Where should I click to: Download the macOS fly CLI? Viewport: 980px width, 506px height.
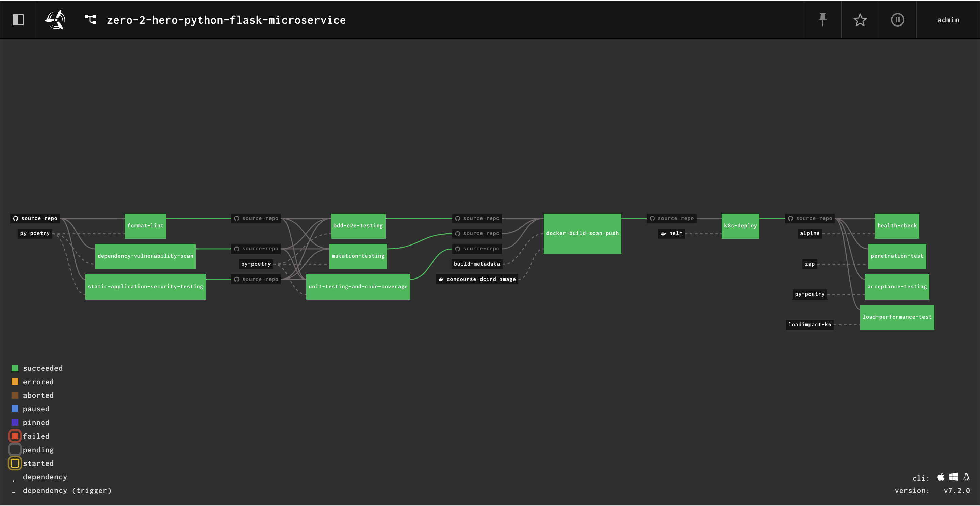[x=941, y=477]
